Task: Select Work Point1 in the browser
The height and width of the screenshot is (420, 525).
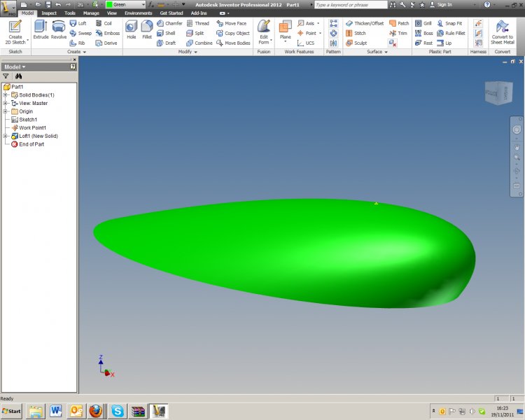Action: point(29,127)
